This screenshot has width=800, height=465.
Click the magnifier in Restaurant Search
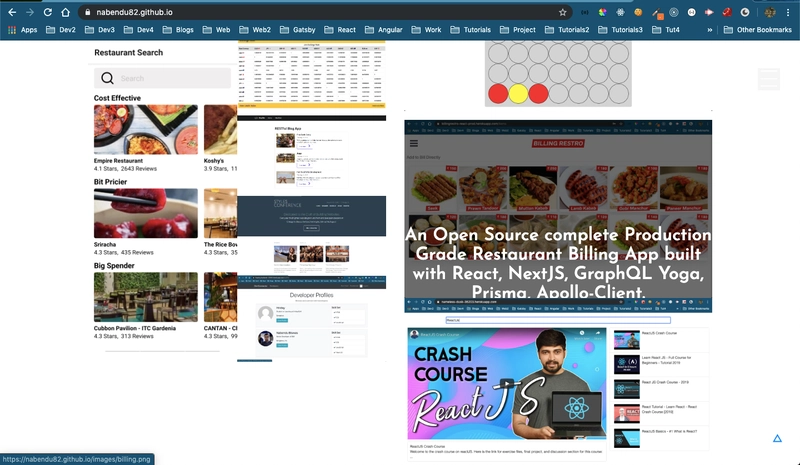[107, 78]
